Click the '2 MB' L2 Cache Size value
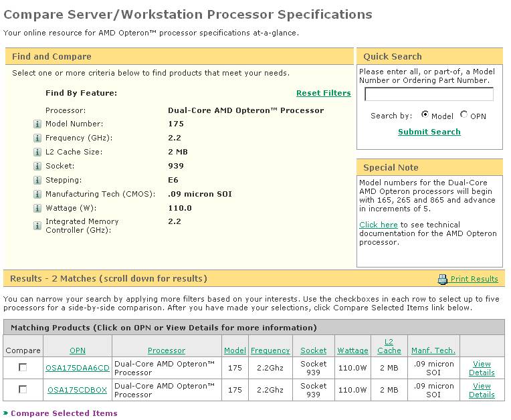Image resolution: width=511 pixels, height=420 pixels. point(178,152)
